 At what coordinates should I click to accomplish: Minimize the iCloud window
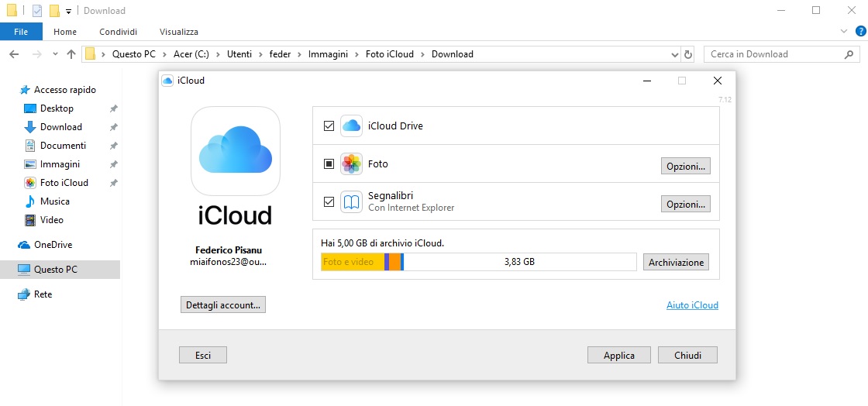pyautogui.click(x=646, y=81)
